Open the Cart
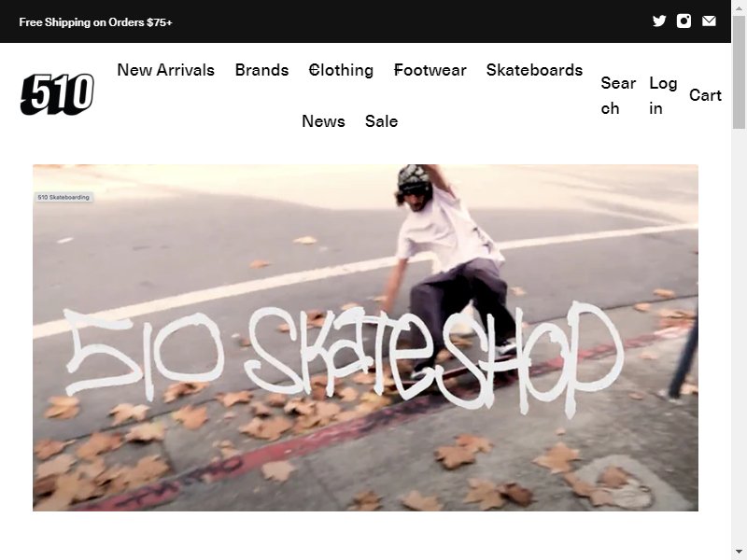Screen dimensions: 747x560 coord(705,95)
